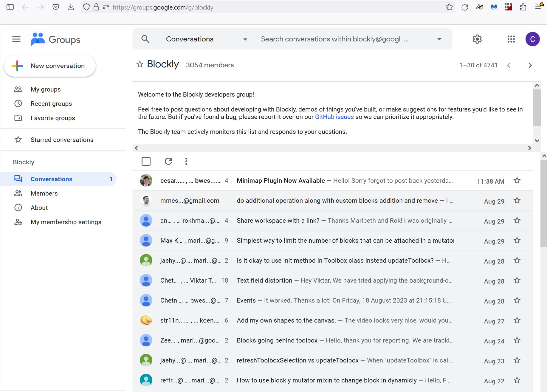This screenshot has height=392, width=547.
Task: Open the GitHub issues link
Action: 334,117
